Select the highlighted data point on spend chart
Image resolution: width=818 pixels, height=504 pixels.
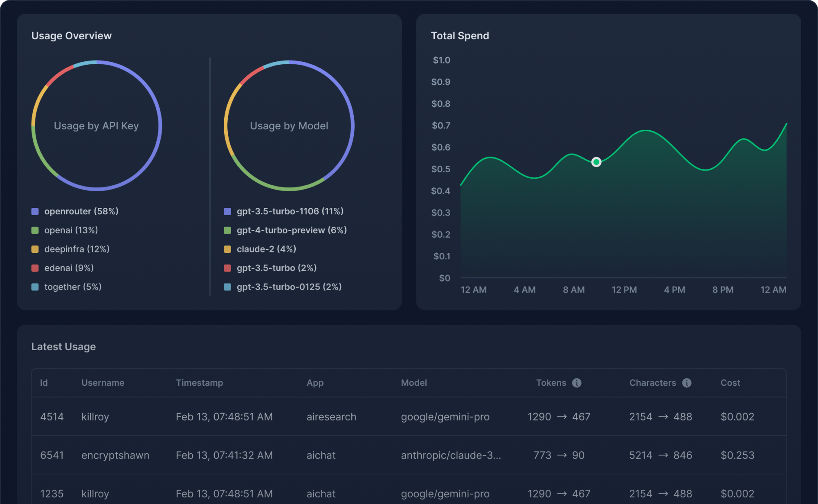tap(596, 162)
